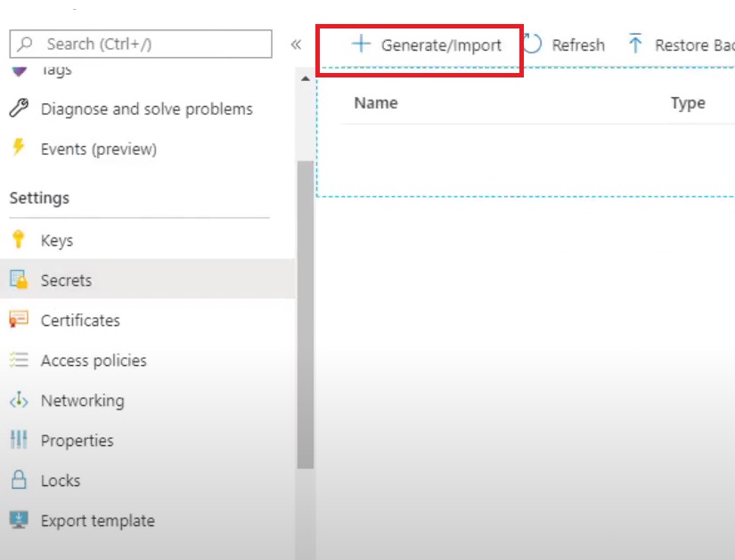Select the Networking connection icon
The image size is (735, 560).
pos(20,400)
